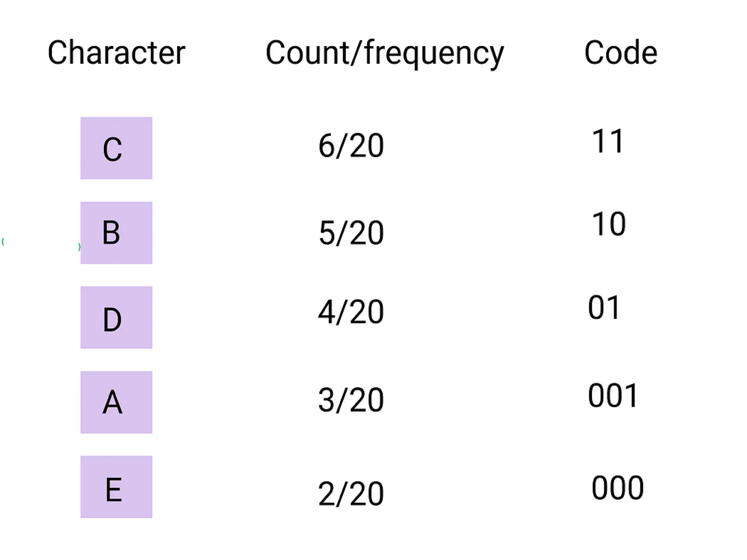Click the Character column header
747x560 pixels.
116,53
